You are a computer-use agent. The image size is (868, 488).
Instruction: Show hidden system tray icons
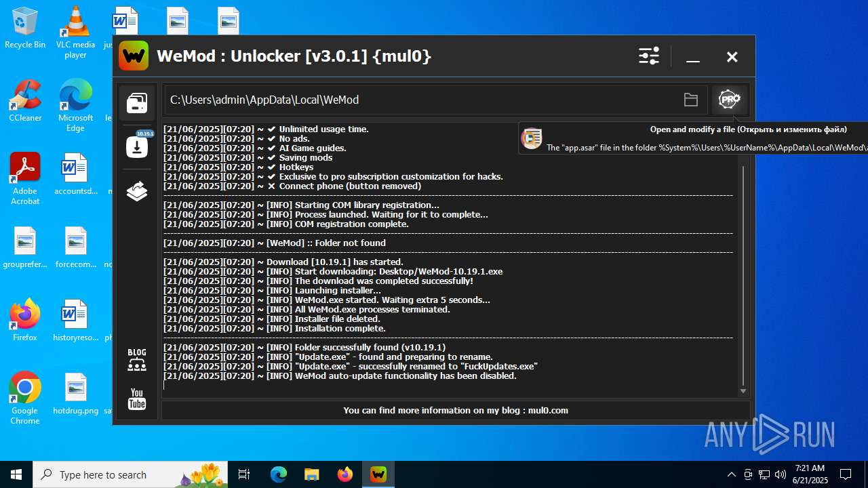pyautogui.click(x=731, y=474)
